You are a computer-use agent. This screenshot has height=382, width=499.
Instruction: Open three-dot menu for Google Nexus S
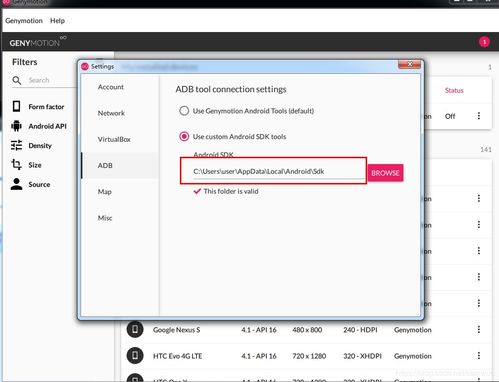[x=479, y=329]
